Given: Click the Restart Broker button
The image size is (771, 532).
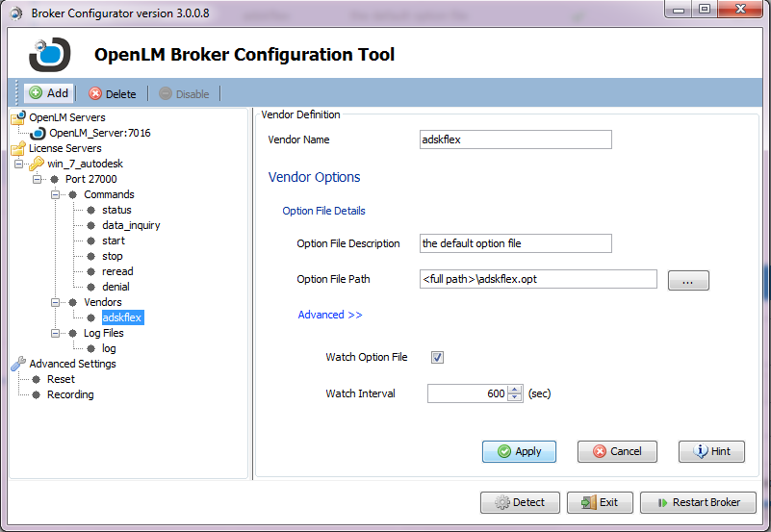Looking at the screenshot, I should point(698,502).
